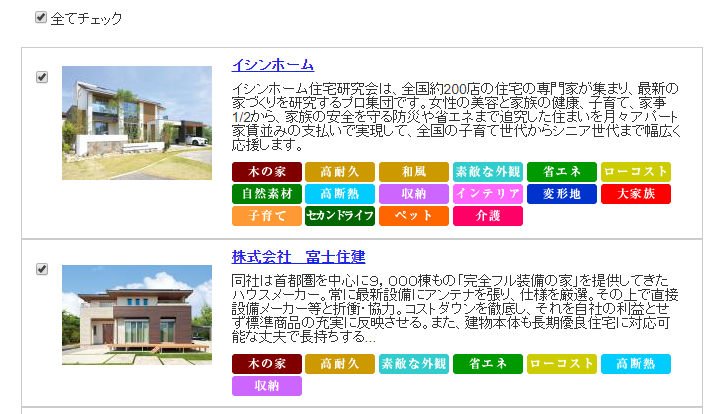This screenshot has width=713, height=414.
Task: Click 省エネ tag under 富士住建
Action: tap(488, 364)
